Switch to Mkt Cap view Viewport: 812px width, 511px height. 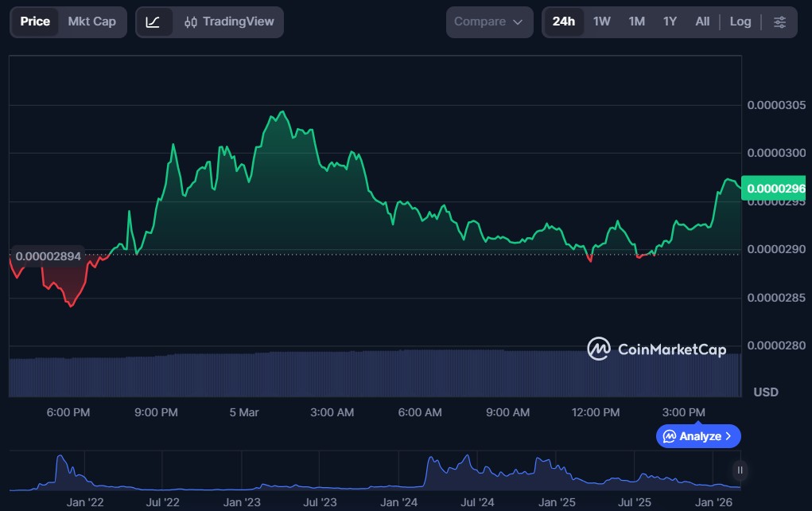pos(91,22)
